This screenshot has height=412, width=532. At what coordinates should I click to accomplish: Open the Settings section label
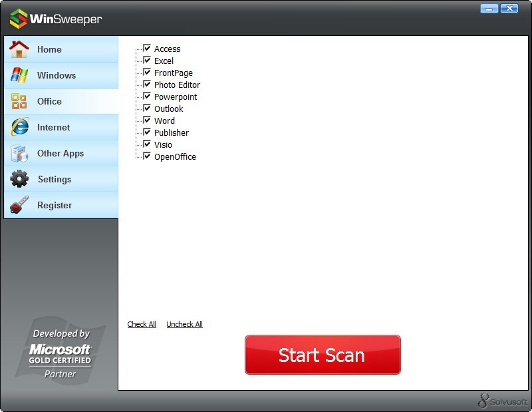click(x=55, y=179)
